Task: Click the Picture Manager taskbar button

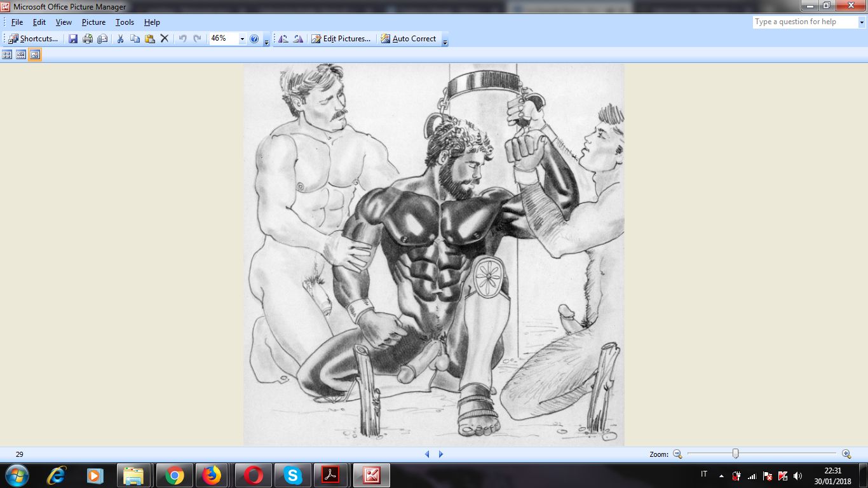Action: [371, 475]
